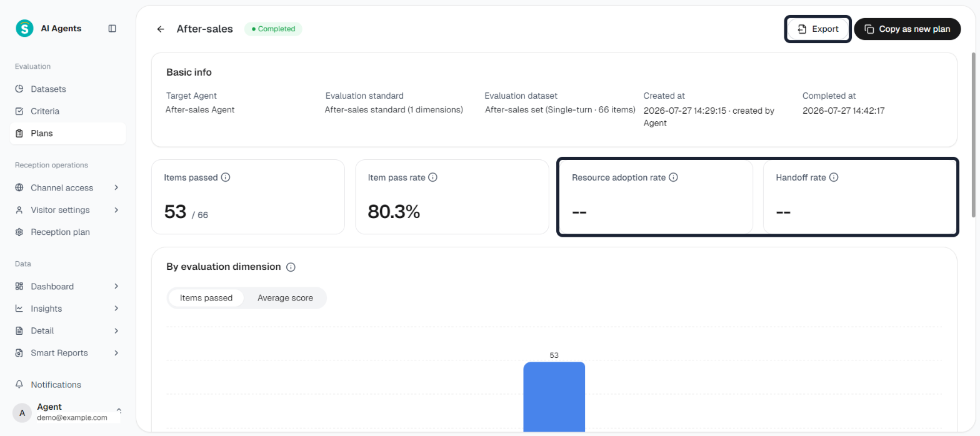
Task: Click the Created at 14:29:15 timestamp
Action: click(709, 117)
